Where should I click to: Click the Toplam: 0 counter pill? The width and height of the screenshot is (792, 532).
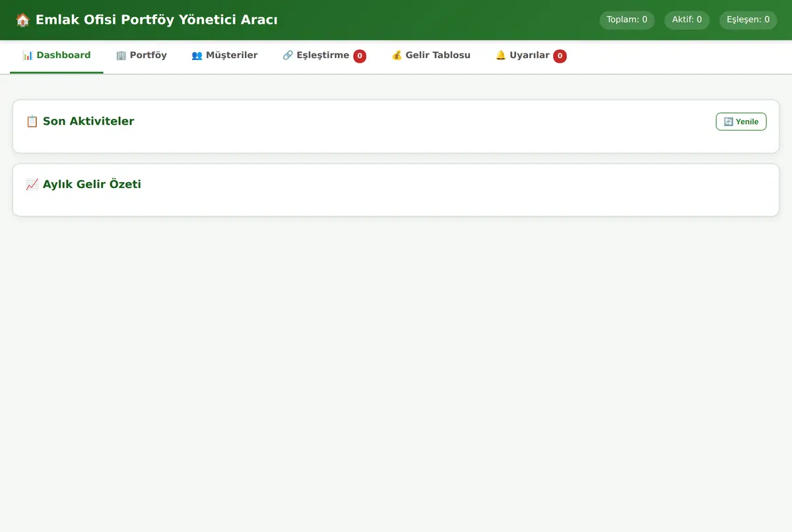click(627, 20)
